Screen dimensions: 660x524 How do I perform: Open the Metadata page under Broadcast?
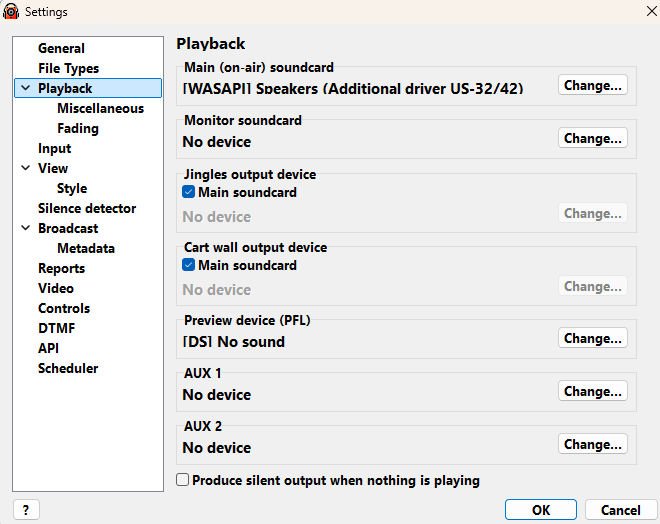tap(86, 248)
